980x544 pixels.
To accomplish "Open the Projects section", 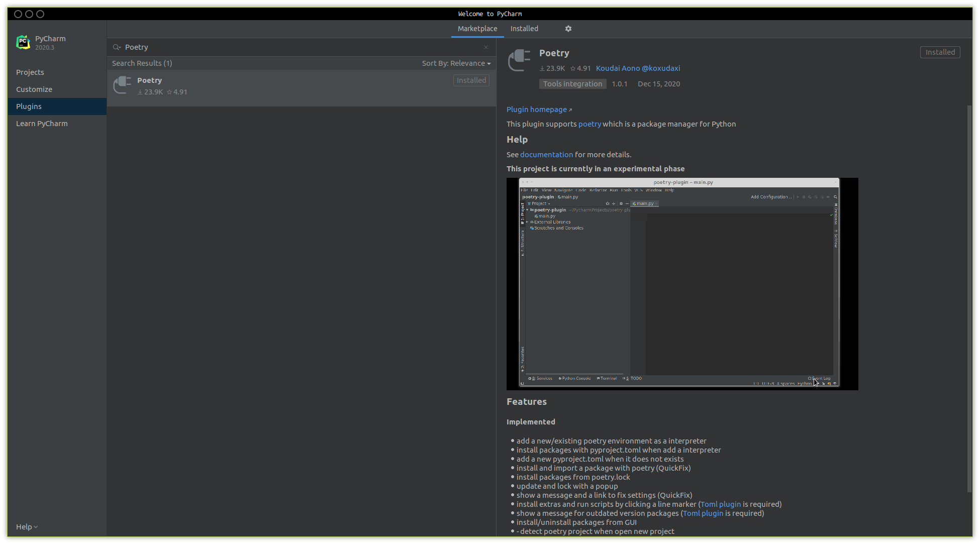I will 30,72.
